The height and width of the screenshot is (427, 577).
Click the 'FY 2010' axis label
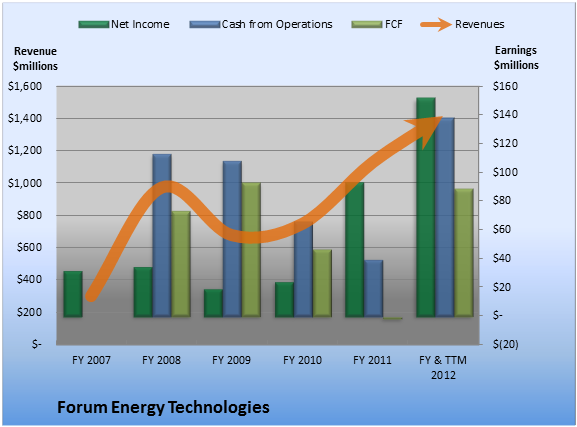[302, 360]
